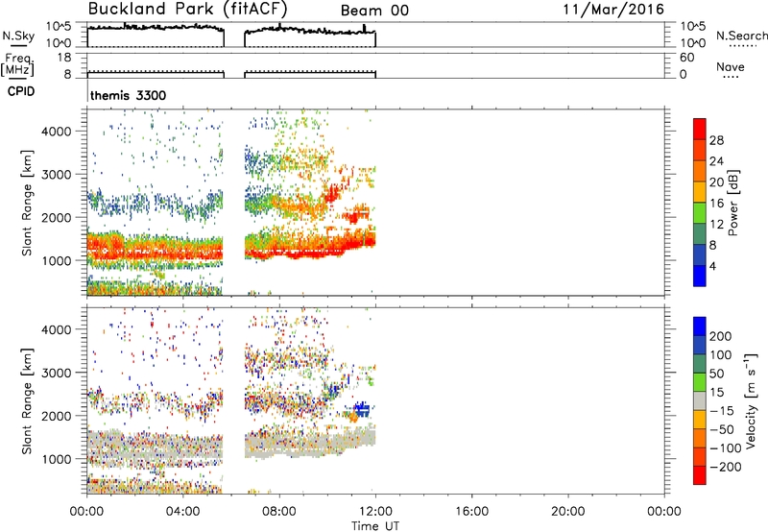Click the blue top Velocity colorbar segment
768x532 pixels.
[x=700, y=326]
